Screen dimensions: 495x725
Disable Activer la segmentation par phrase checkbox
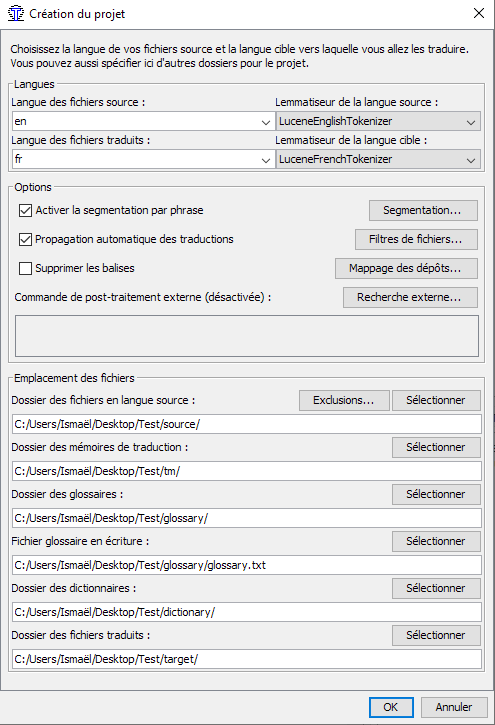(25, 210)
